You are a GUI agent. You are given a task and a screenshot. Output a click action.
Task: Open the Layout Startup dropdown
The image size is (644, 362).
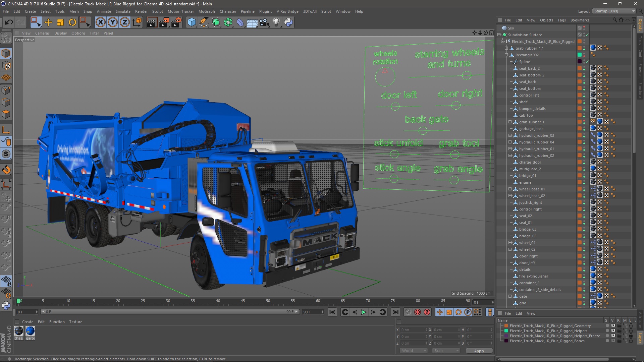point(614,11)
